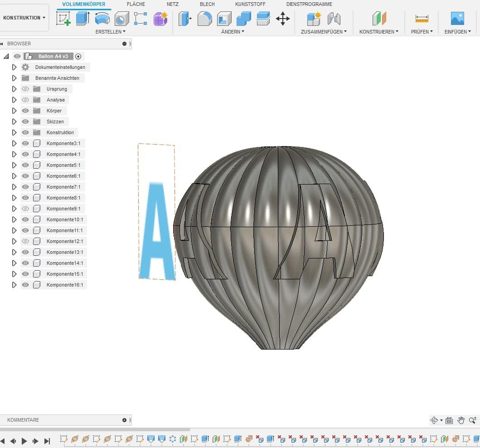Hide Komponente16:1 via eye icon

tap(25, 285)
